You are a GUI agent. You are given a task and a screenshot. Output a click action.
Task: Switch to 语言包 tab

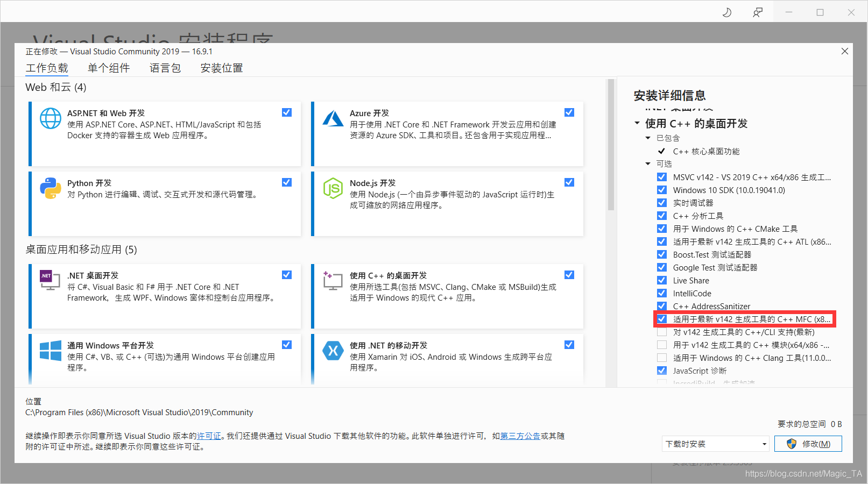165,68
